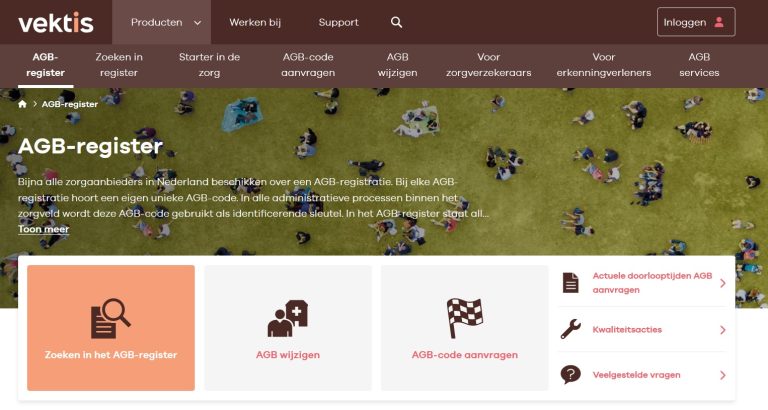Click the AGB-register breadcrumb link
768x410 pixels.
(x=70, y=104)
